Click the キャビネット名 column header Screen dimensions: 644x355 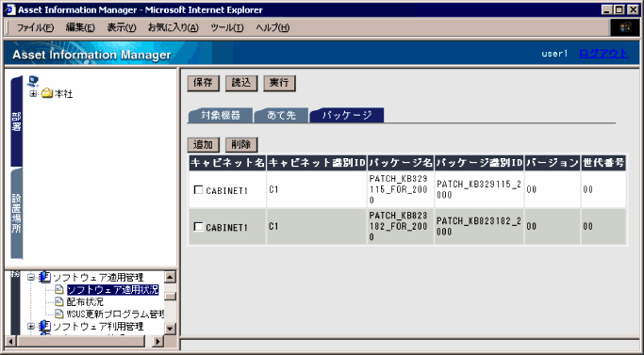(227, 163)
